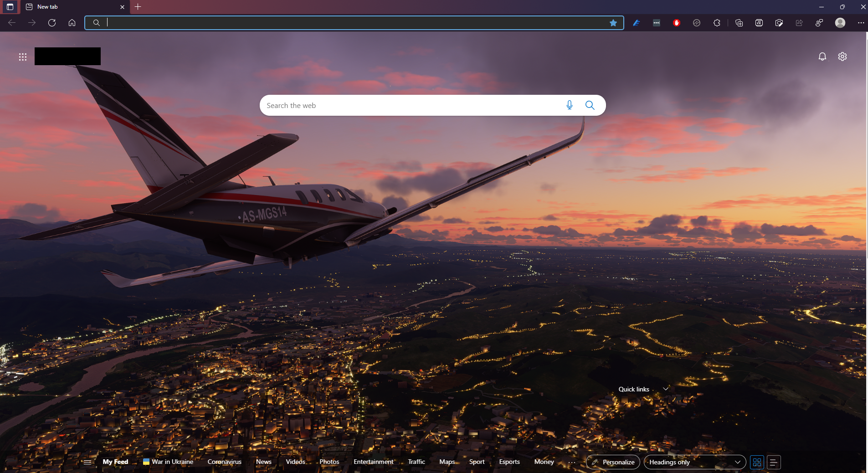Image resolution: width=868 pixels, height=473 pixels.
Task: Open the password dots extension icon
Action: [657, 23]
